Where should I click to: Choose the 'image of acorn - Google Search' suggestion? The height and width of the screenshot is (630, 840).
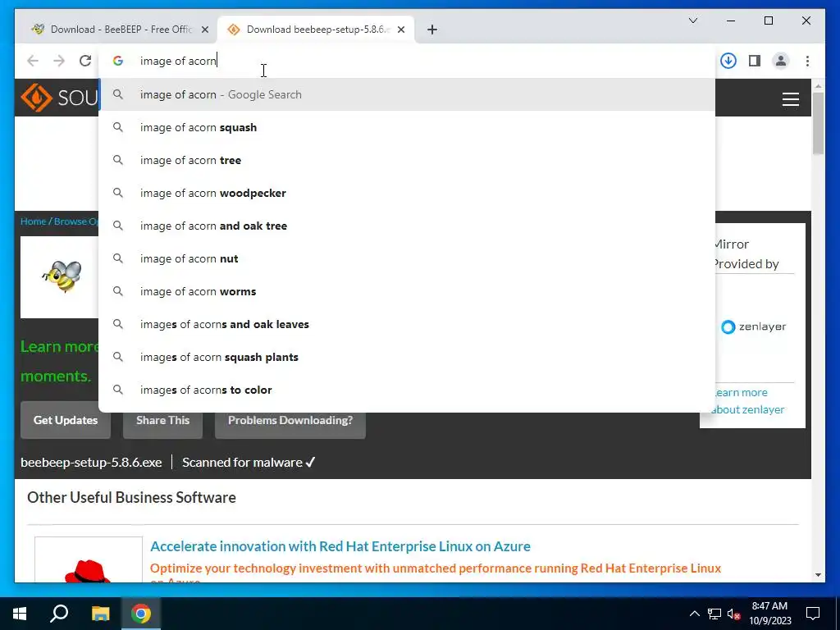click(x=407, y=94)
